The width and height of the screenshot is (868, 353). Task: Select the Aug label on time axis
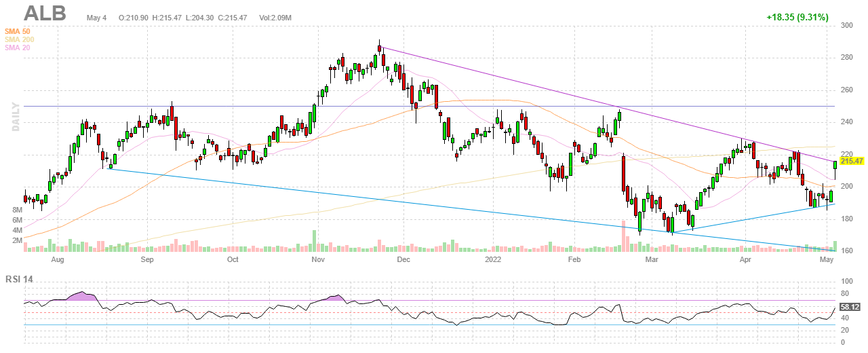pyautogui.click(x=58, y=259)
